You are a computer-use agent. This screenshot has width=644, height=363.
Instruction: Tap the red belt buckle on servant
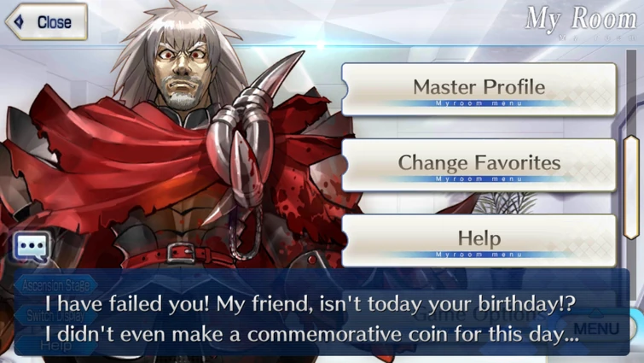point(181,254)
